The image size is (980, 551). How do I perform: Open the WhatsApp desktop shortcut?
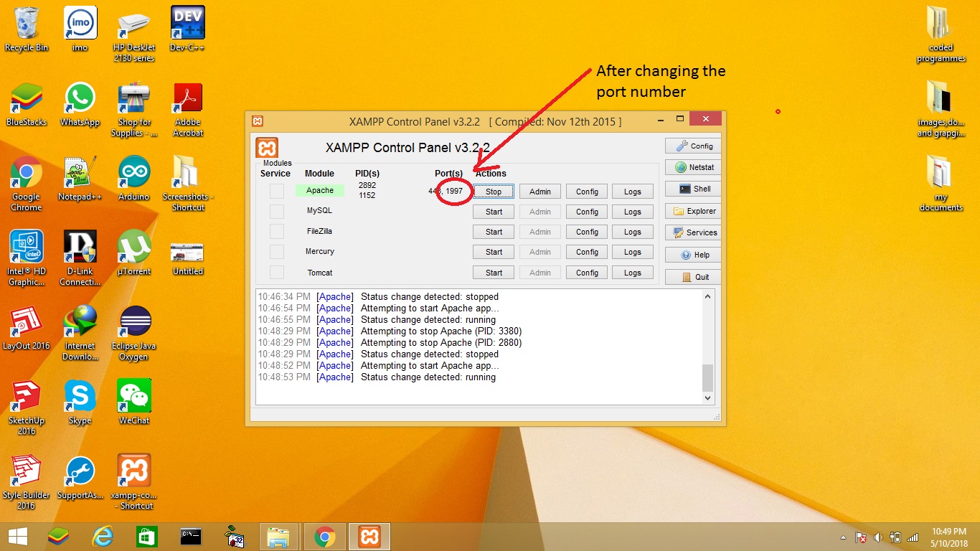(x=80, y=104)
